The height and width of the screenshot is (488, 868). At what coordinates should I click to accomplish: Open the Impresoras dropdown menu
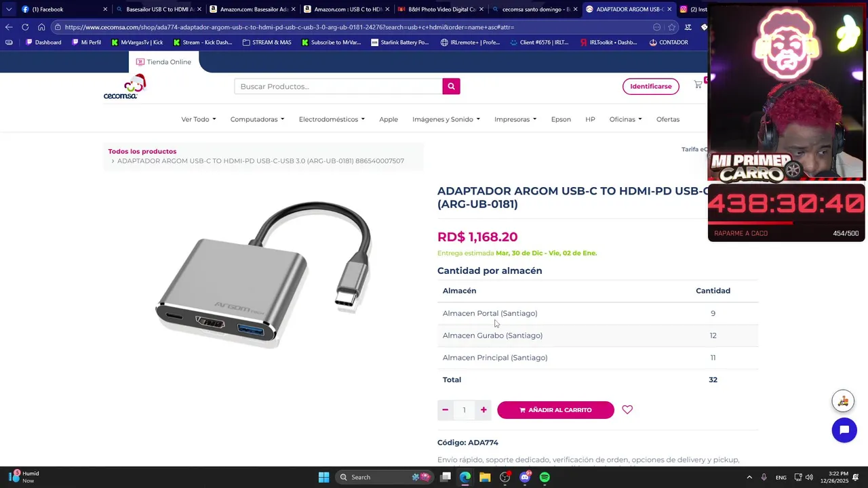tap(515, 119)
